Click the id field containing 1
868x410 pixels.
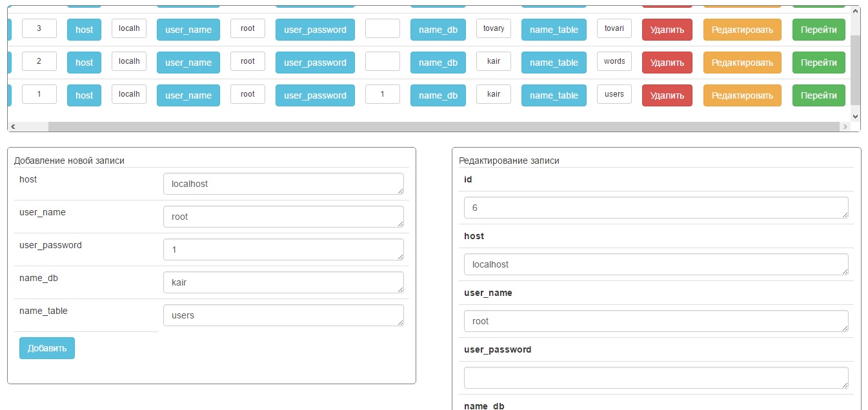coord(39,94)
